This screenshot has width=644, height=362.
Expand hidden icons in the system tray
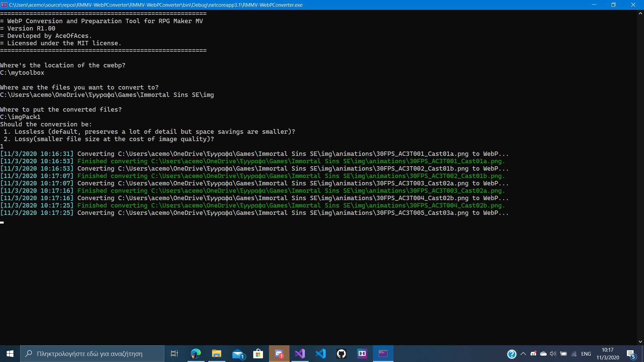click(523, 354)
